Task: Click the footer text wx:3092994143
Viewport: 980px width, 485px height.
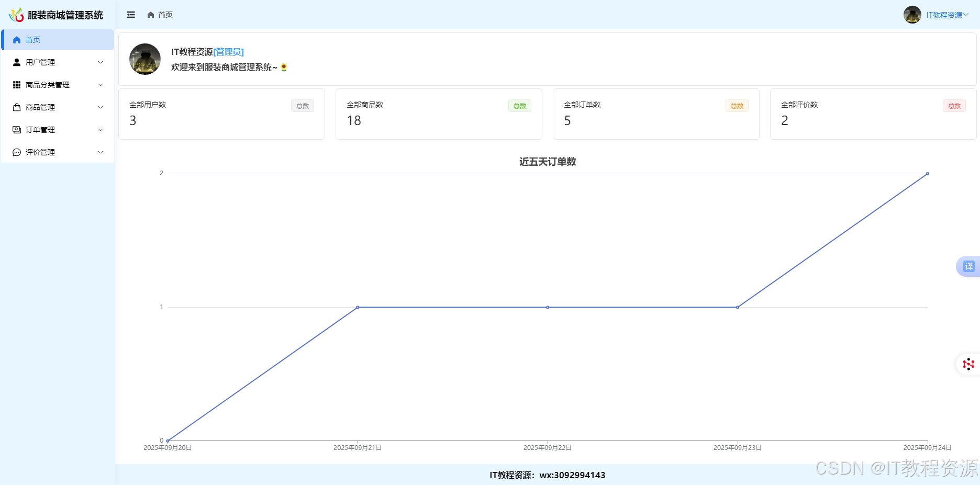Action: [x=572, y=475]
